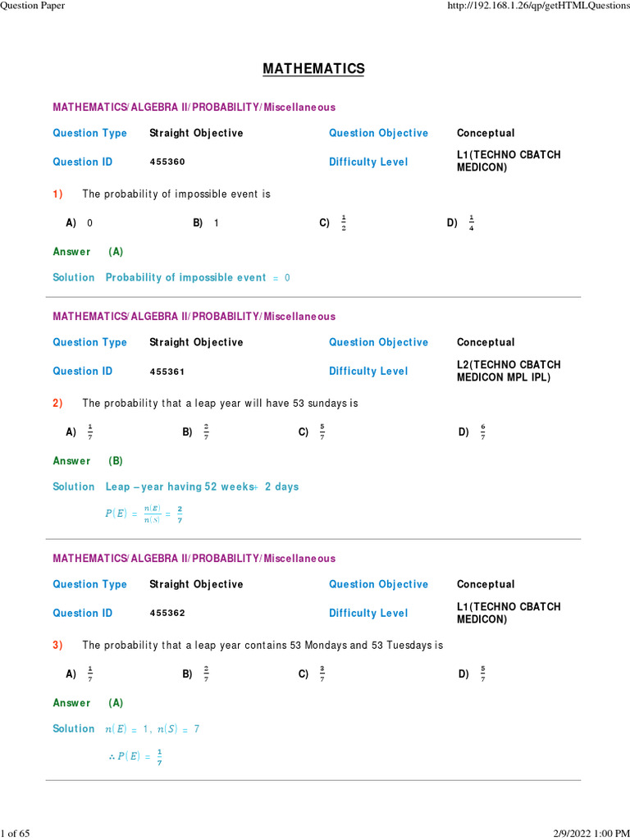Pick option D 6/7 for the 53 Sundays question
Image resolution: width=630 pixels, height=840 pixels.
482,432
